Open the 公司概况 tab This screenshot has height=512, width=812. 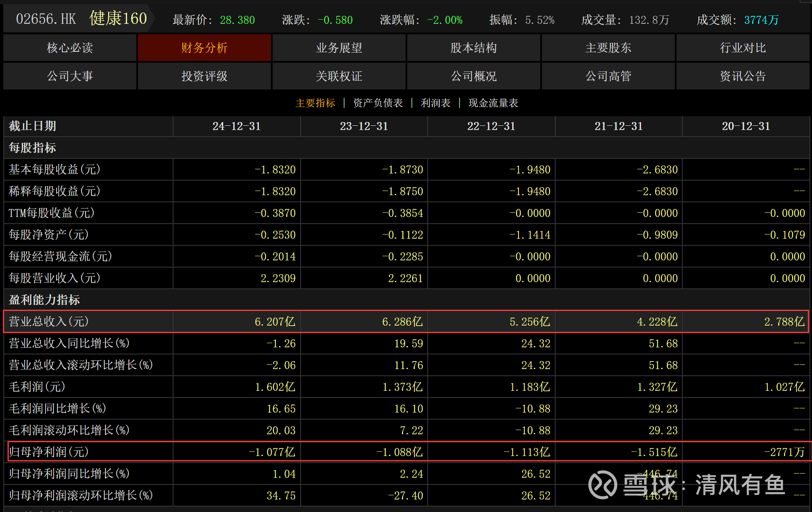point(474,76)
